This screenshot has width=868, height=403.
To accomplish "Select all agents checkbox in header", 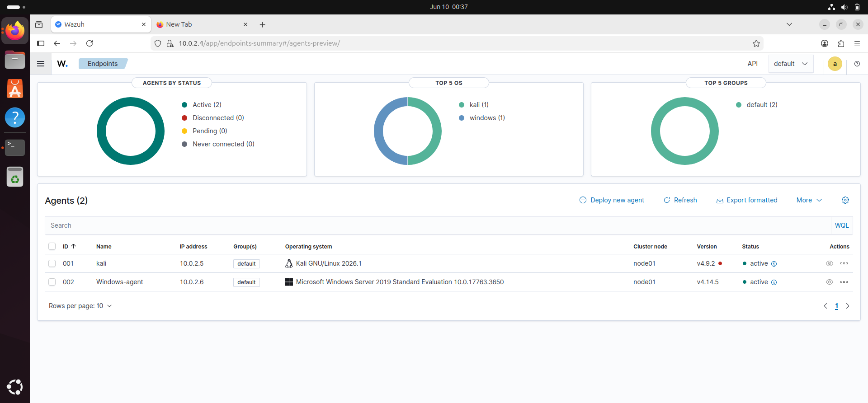I will [52, 246].
